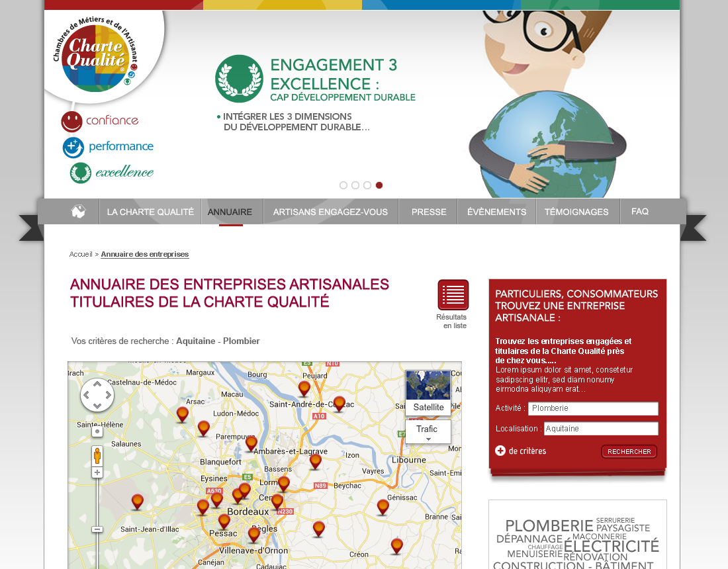The image size is (728, 569).
Task: Click DÉPANNAGE in the tag cloud
Action: (529, 539)
